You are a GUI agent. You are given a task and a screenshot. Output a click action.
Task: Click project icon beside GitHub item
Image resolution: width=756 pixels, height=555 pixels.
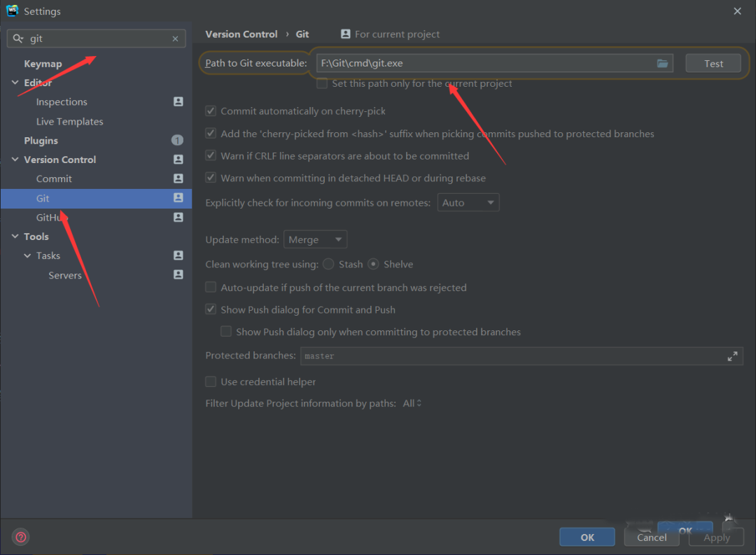178,217
